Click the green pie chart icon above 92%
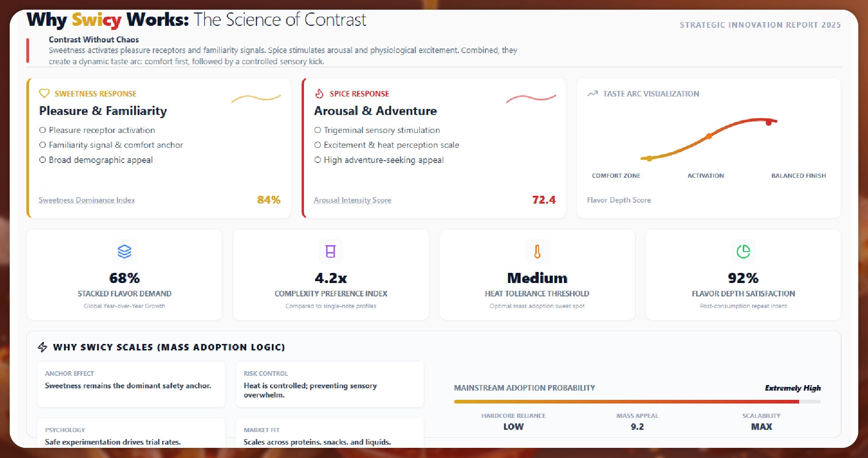868x458 pixels. pyautogui.click(x=743, y=252)
